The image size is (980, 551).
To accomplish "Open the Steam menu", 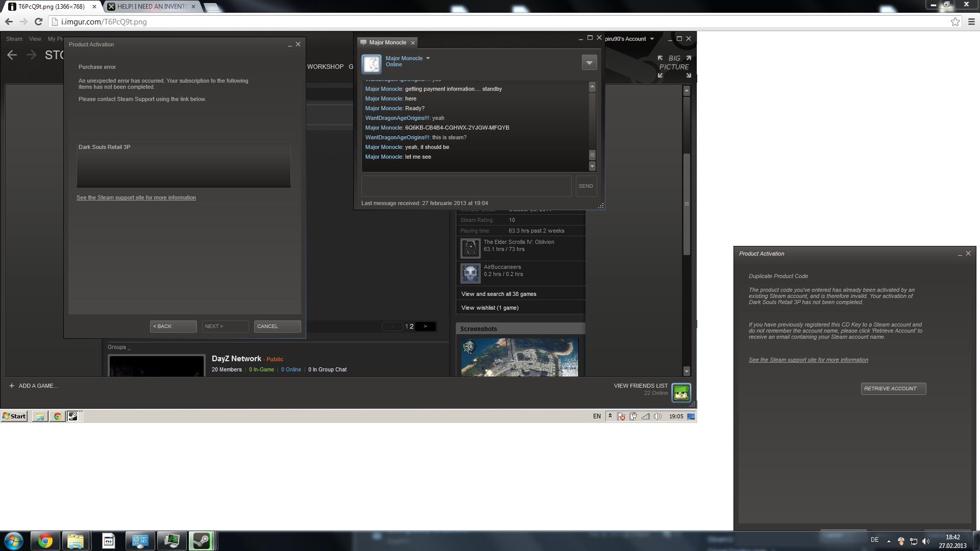I will coord(14,39).
